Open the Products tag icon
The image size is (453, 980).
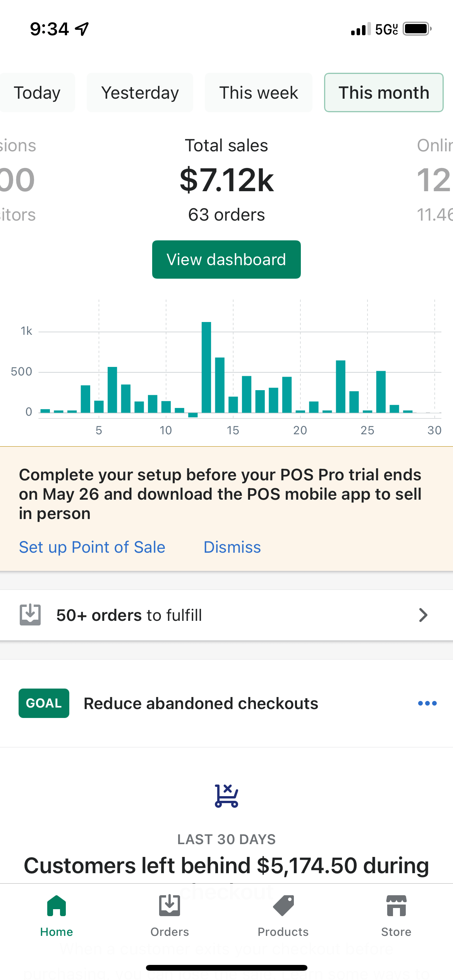coord(283,906)
